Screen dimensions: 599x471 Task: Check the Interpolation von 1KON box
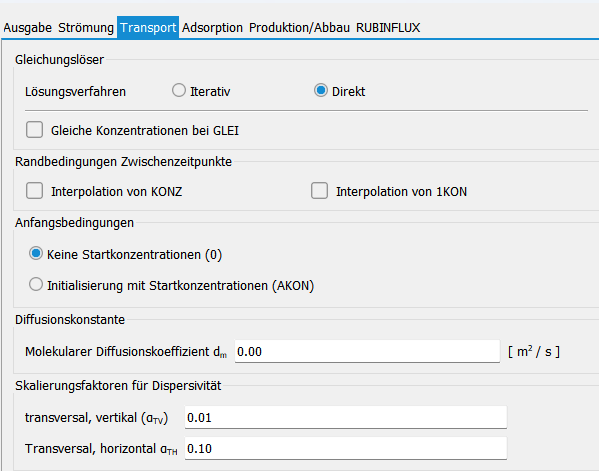click(x=319, y=191)
